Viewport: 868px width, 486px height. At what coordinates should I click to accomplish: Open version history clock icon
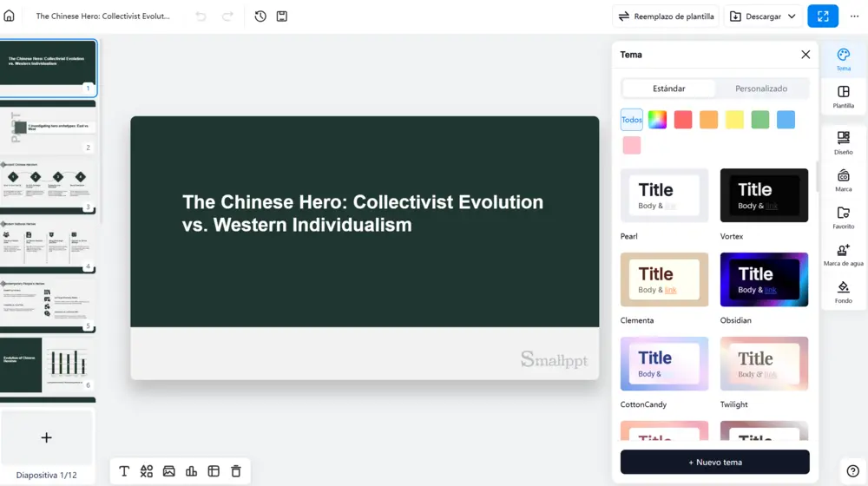260,16
